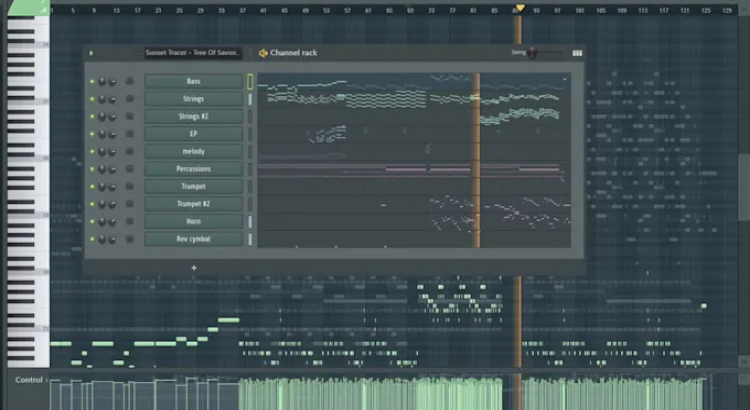Select the Strings #2 channel button
Image resolution: width=750 pixels, height=410 pixels.
click(193, 117)
